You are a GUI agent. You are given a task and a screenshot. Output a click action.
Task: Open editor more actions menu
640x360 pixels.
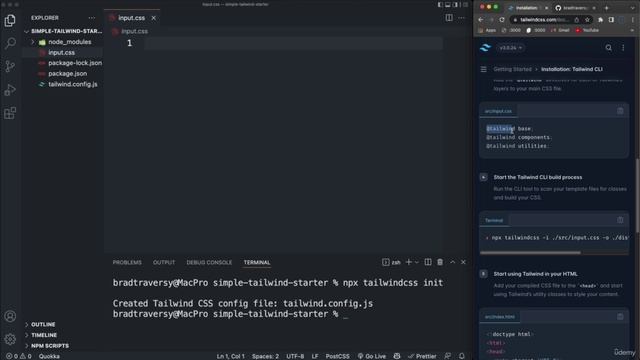coord(461,18)
